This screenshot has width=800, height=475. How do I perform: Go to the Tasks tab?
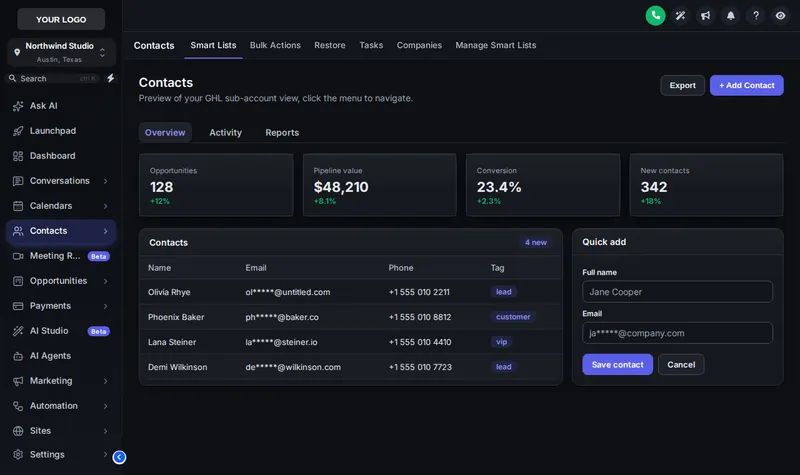371,45
